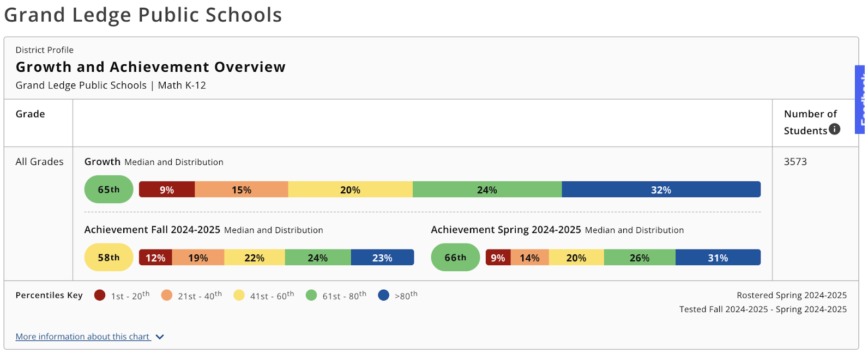868x360 pixels.
Task: Select the 20% yellow spring achievement segment
Action: pyautogui.click(x=576, y=258)
